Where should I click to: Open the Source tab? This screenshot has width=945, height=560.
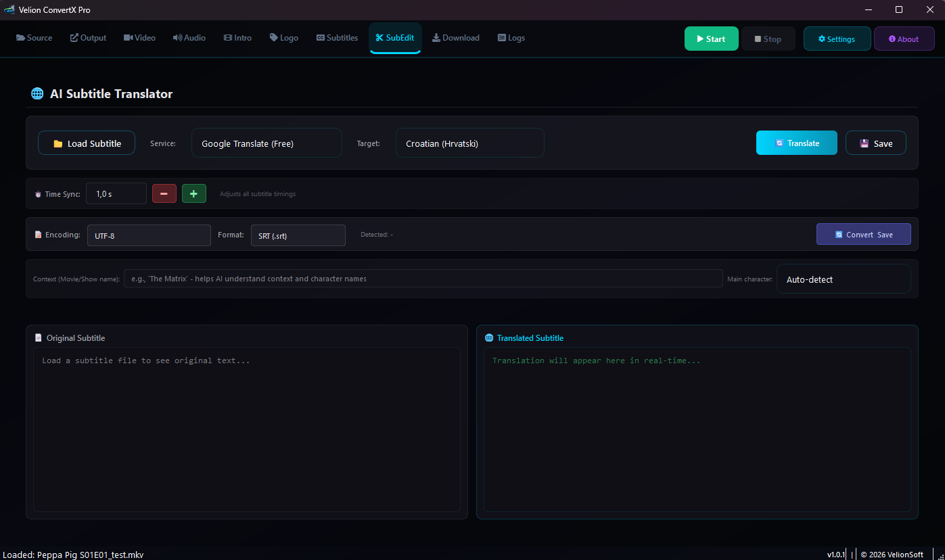[x=34, y=38]
